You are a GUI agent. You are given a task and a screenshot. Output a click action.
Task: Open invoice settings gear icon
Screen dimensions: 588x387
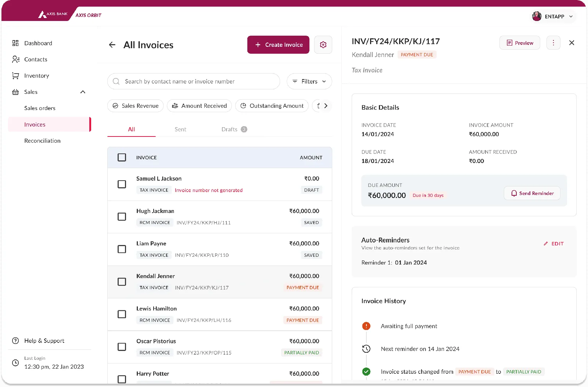click(323, 45)
